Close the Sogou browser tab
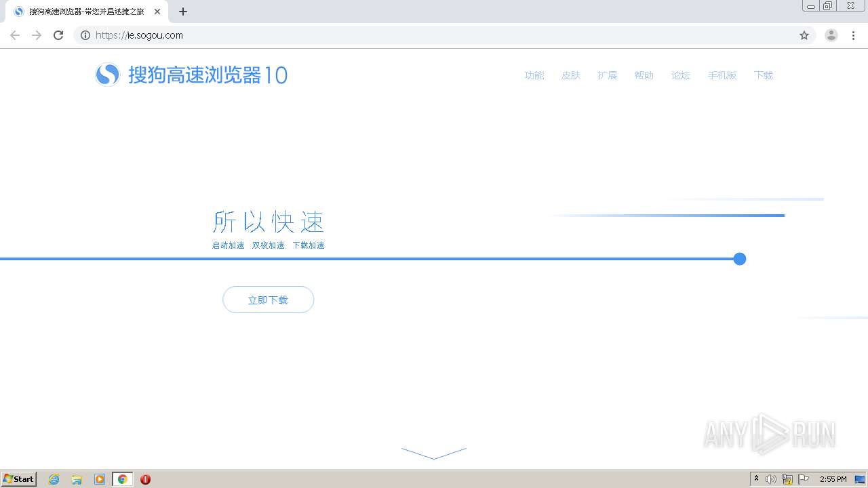The image size is (868, 488). (157, 12)
